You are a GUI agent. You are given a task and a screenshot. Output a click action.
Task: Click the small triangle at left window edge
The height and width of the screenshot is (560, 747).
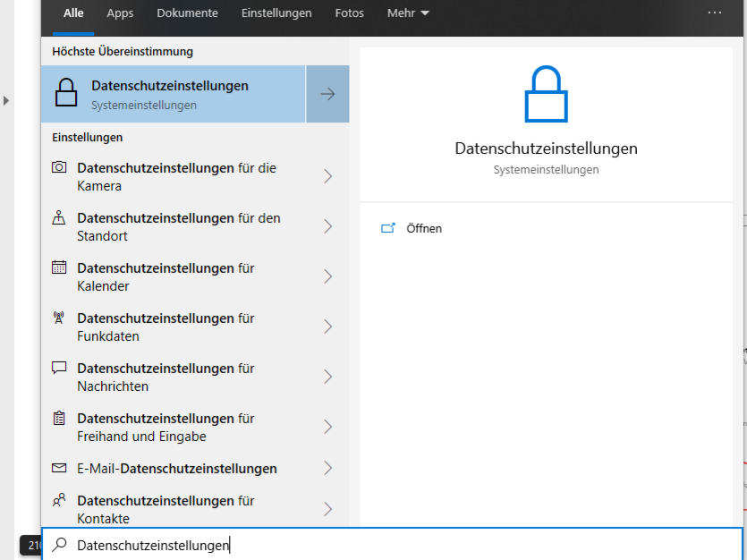pyautogui.click(x=5, y=100)
